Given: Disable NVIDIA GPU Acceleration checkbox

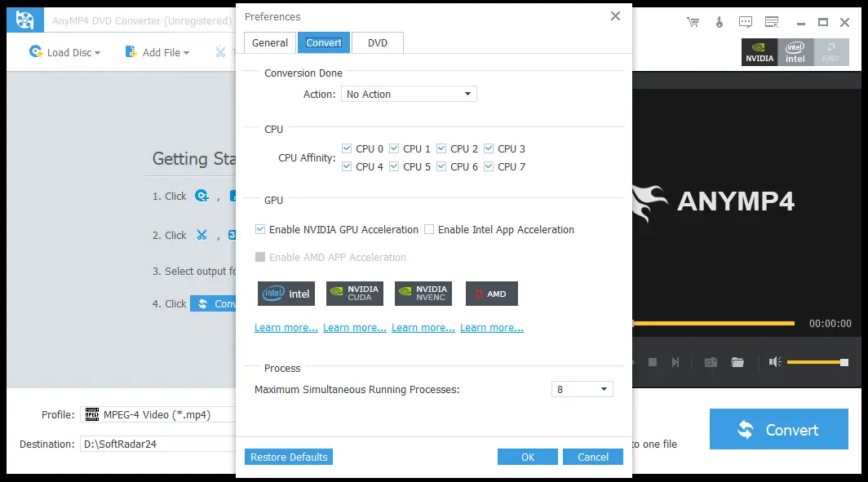Looking at the screenshot, I should click(x=260, y=229).
